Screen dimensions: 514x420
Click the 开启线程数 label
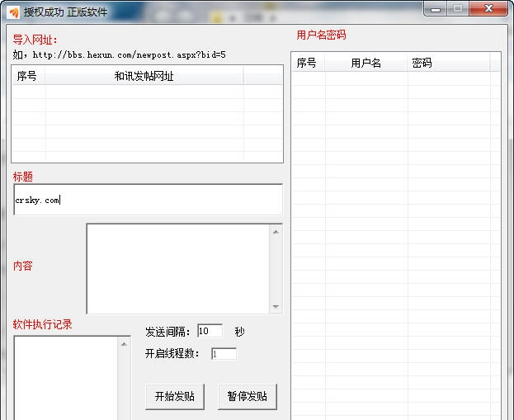pyautogui.click(x=172, y=354)
